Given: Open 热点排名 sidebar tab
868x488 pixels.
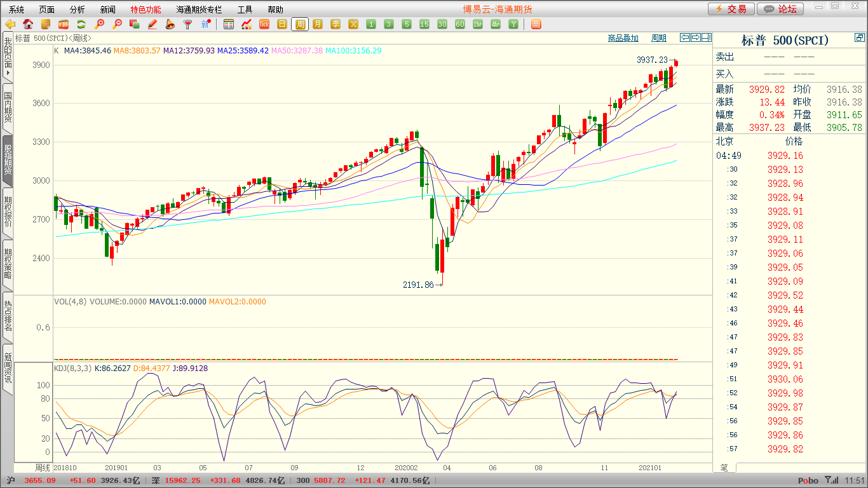Looking at the screenshot, I should click(8, 316).
